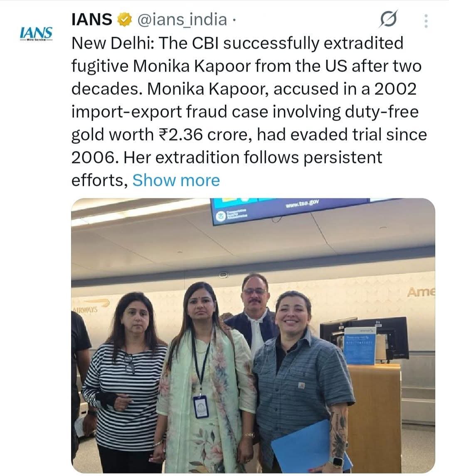Click the sunglasses hanging on striped shirt
The height and width of the screenshot is (476, 449).
click(x=129, y=364)
